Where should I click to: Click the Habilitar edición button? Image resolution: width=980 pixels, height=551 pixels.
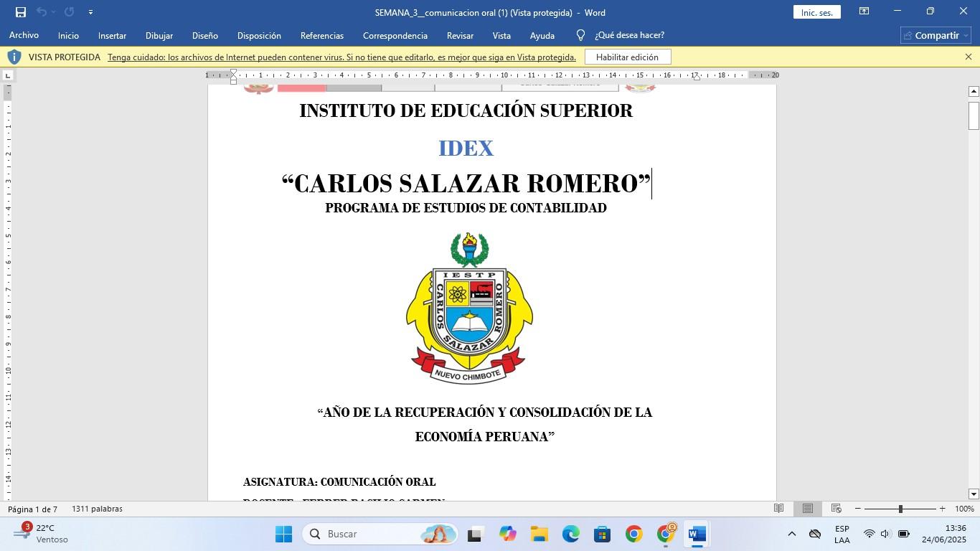(x=627, y=57)
